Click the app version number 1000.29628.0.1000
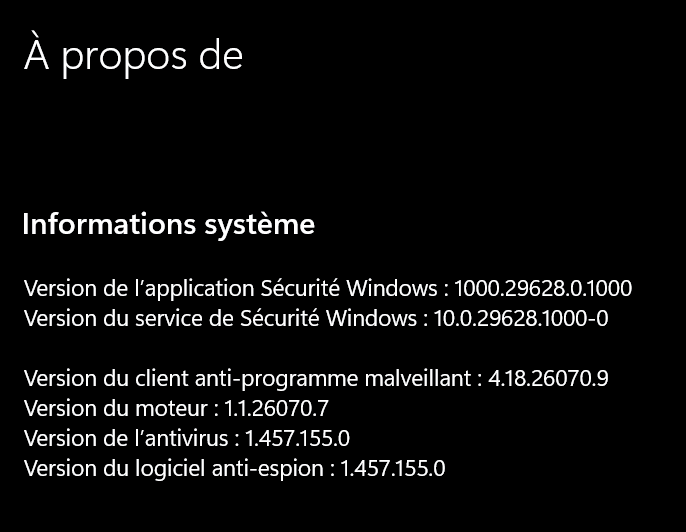This screenshot has width=686, height=532. pos(543,288)
